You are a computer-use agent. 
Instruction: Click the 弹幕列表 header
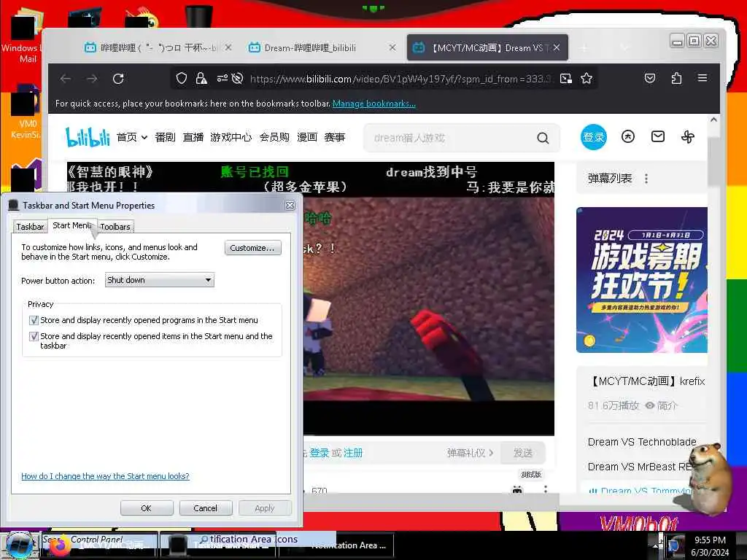pyautogui.click(x=609, y=179)
